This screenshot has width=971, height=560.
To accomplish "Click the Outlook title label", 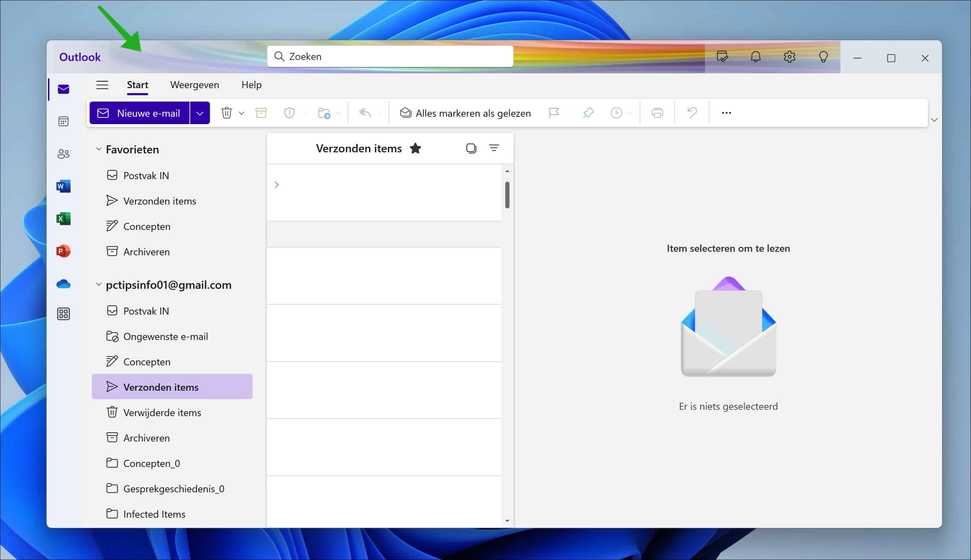I will pos(80,57).
